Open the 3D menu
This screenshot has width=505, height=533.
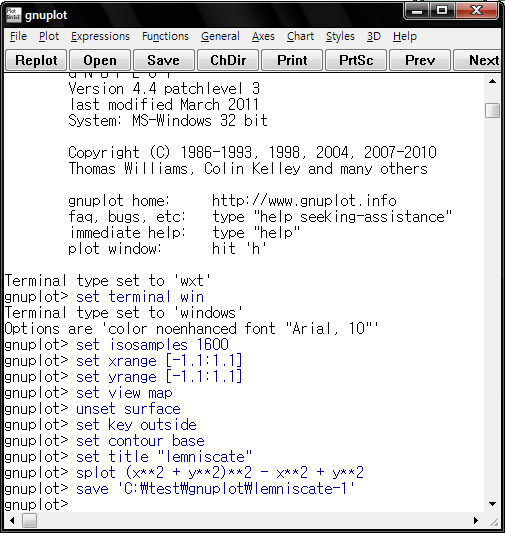tap(374, 36)
